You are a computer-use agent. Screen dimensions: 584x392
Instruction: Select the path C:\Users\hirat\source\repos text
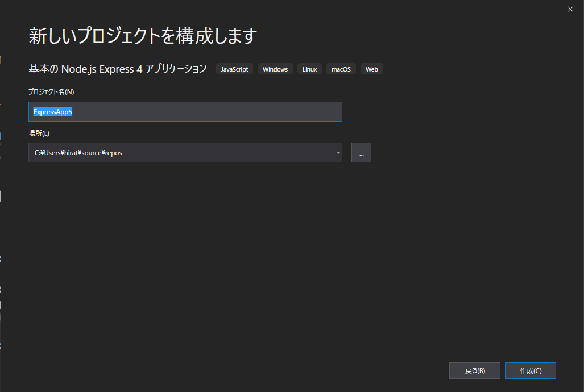[x=79, y=152]
